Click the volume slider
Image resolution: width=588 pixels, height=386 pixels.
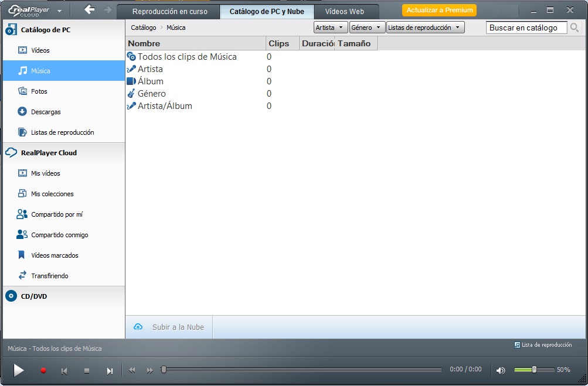point(535,370)
